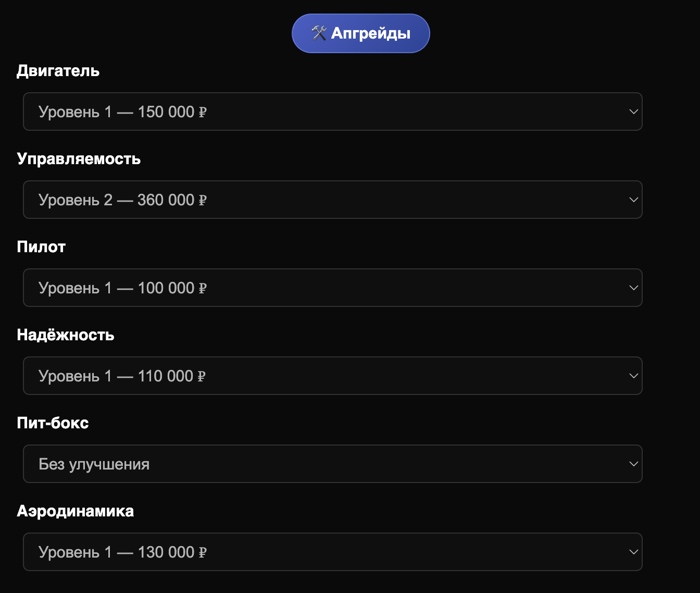Click the Надёжность section heading
Viewport: 700px width, 593px height.
66,335
